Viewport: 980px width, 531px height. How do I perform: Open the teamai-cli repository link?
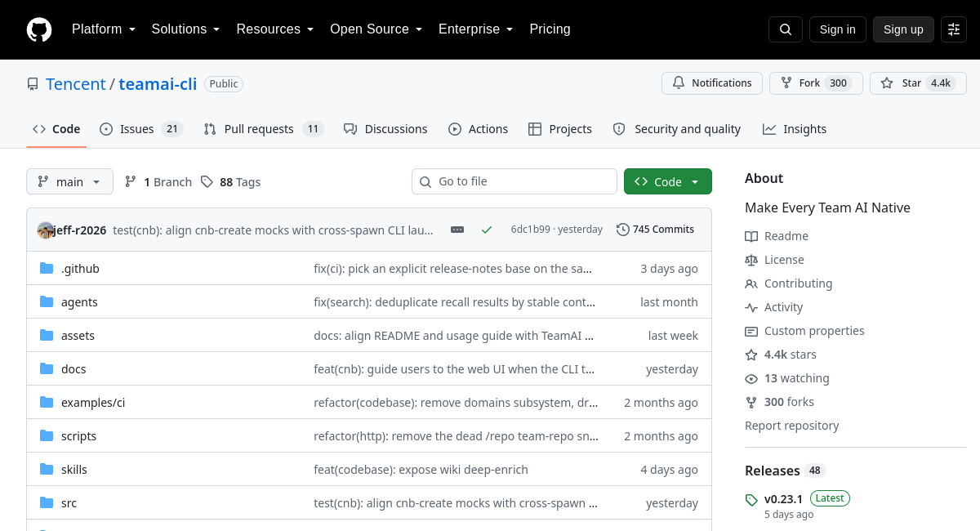coord(158,84)
